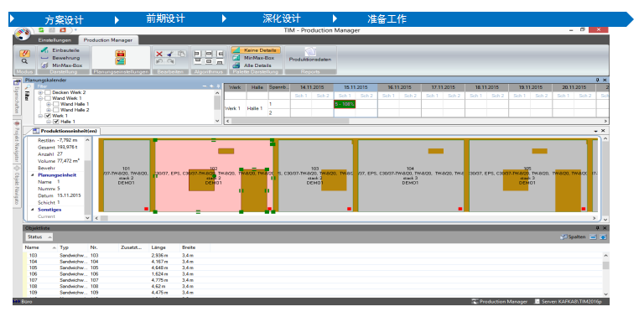
Task: Click the green 5 - 108% calendar cell
Action: (345, 104)
